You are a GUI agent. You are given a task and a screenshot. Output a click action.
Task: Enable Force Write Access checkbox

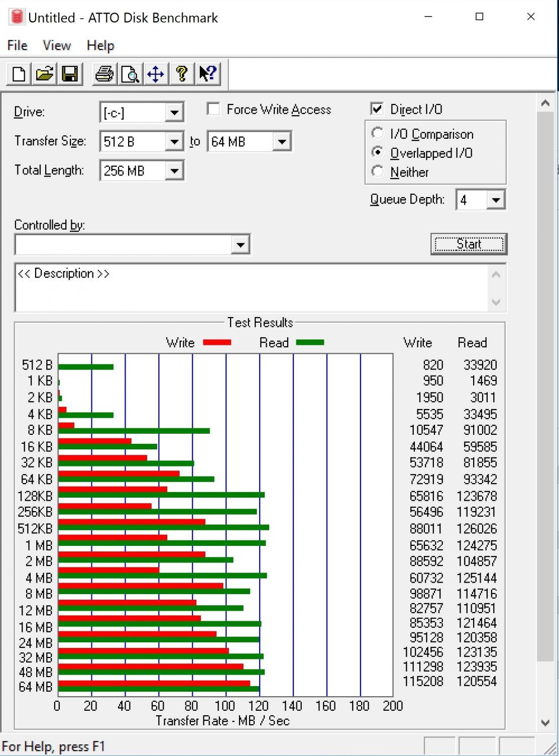tap(213, 109)
